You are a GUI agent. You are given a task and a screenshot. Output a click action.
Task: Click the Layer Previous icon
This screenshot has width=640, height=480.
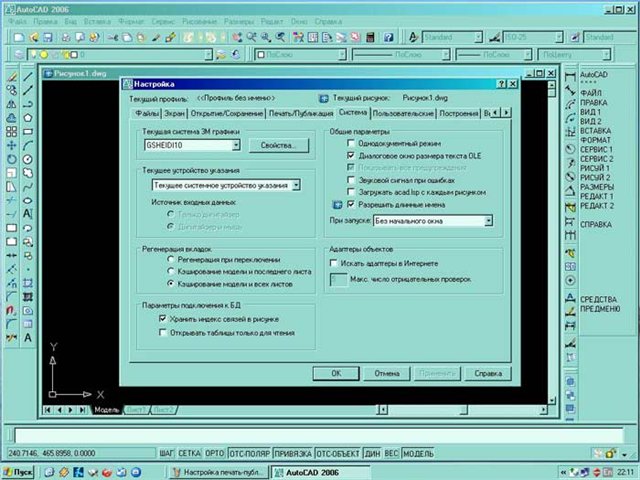click(236, 54)
